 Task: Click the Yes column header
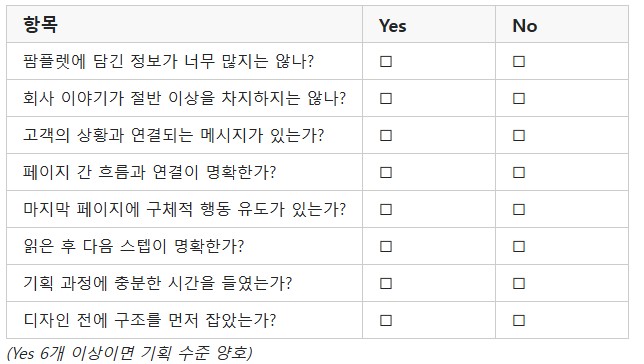393,26
